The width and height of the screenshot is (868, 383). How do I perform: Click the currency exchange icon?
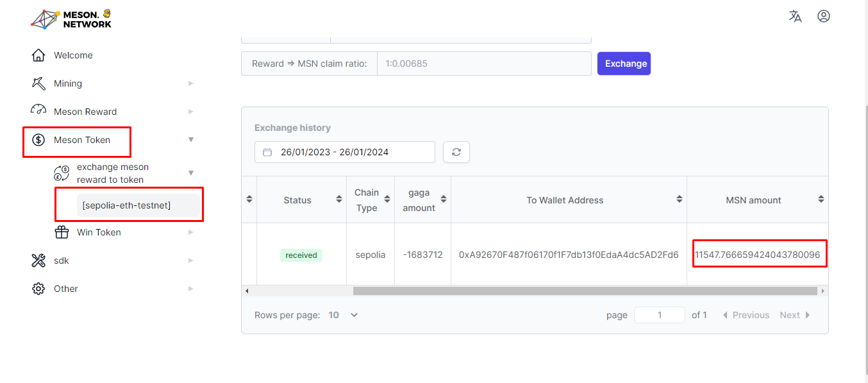62,173
